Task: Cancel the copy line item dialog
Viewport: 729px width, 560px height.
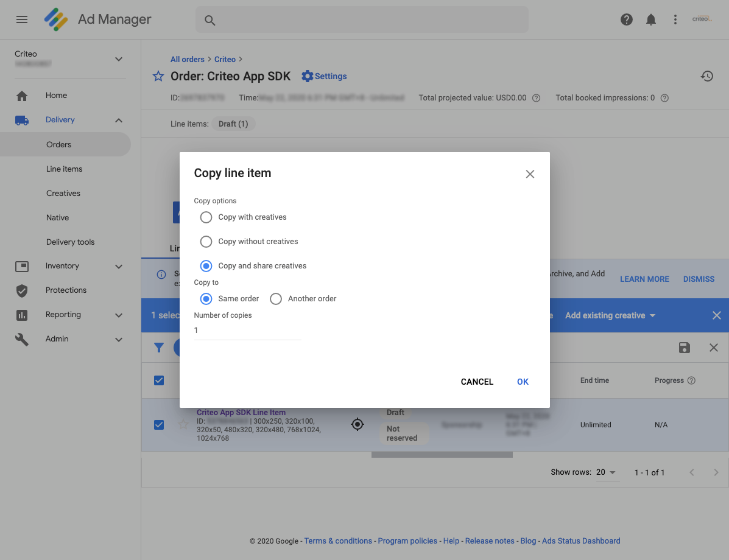Action: pyautogui.click(x=477, y=382)
